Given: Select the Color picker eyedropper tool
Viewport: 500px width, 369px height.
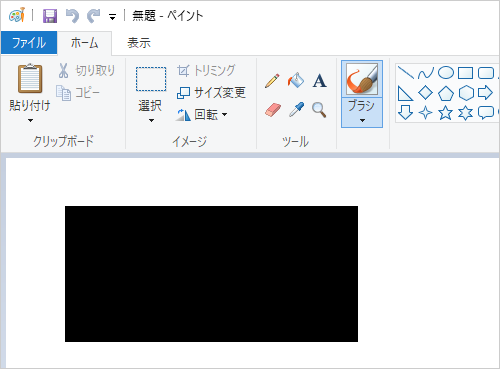Looking at the screenshot, I should 296,110.
